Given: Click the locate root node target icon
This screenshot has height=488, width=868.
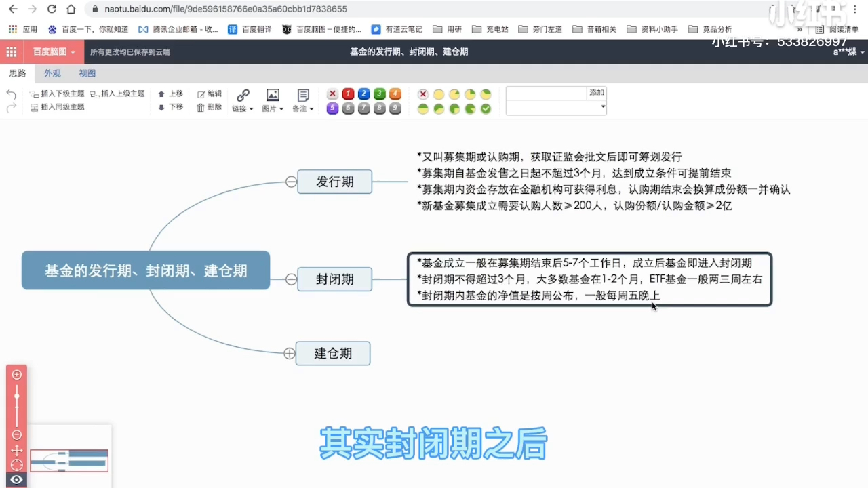Looking at the screenshot, I should pyautogui.click(x=17, y=465).
